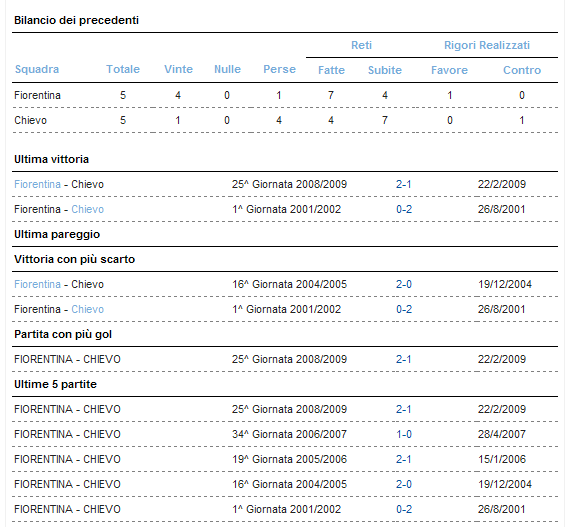Open 2-1 score under Ultima vittoria
This screenshot has width=566, height=527.
point(404,184)
